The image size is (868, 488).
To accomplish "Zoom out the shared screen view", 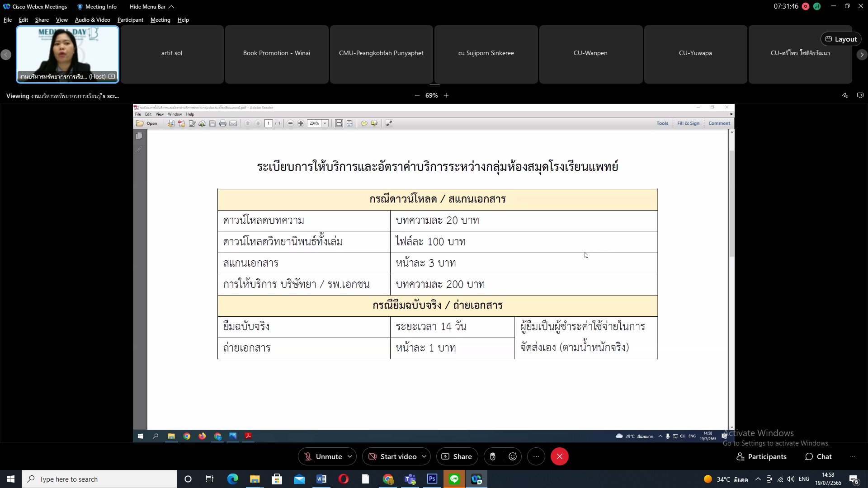I will pos(417,95).
